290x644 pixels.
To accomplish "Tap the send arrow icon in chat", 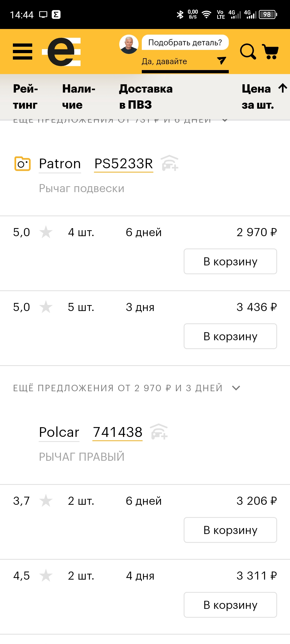I will pyautogui.click(x=222, y=61).
